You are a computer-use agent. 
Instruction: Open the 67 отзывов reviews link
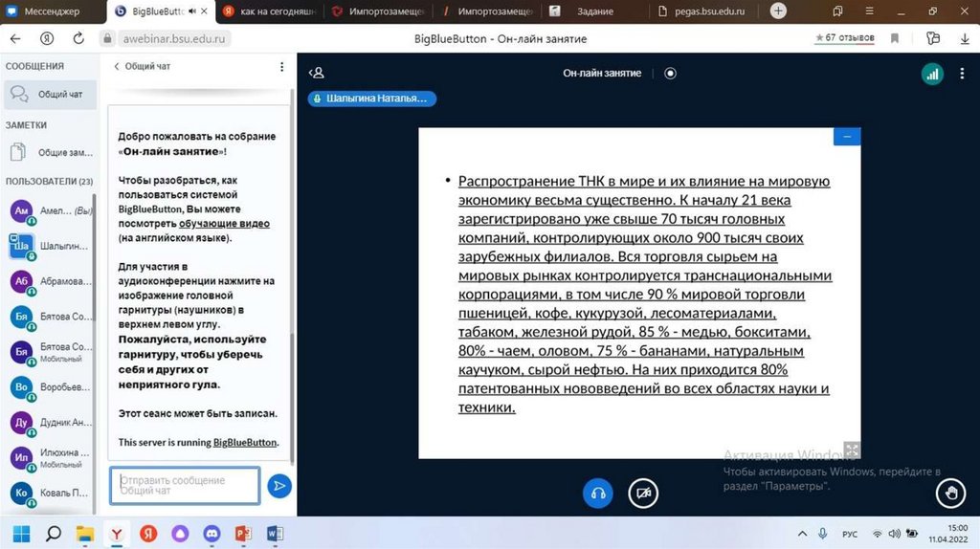click(844, 38)
